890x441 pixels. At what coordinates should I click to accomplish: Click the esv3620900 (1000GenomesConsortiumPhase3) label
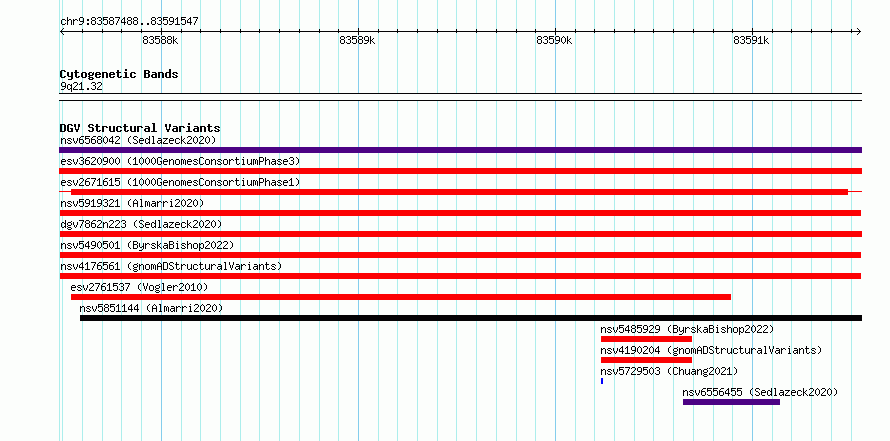(180, 161)
